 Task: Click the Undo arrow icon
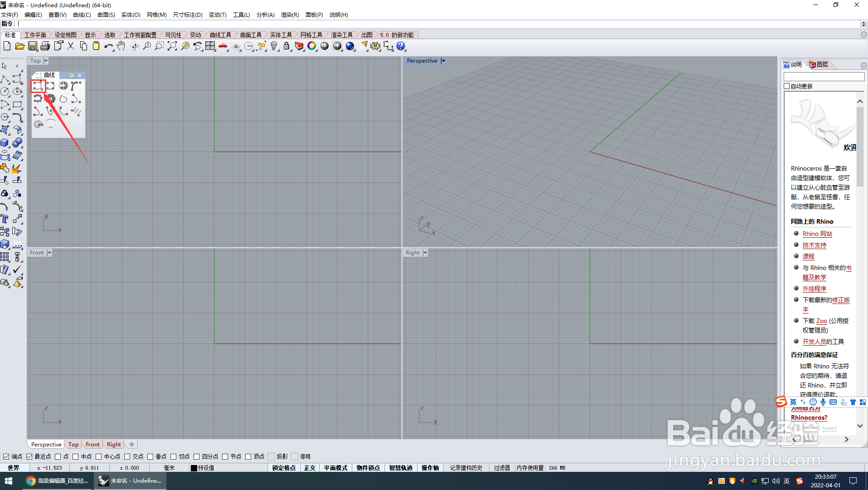point(109,46)
